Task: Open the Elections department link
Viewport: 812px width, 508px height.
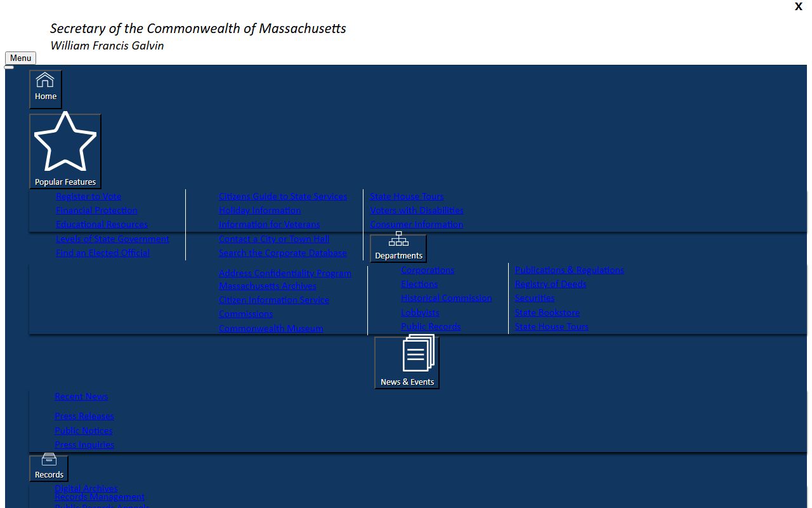Action: point(419,284)
